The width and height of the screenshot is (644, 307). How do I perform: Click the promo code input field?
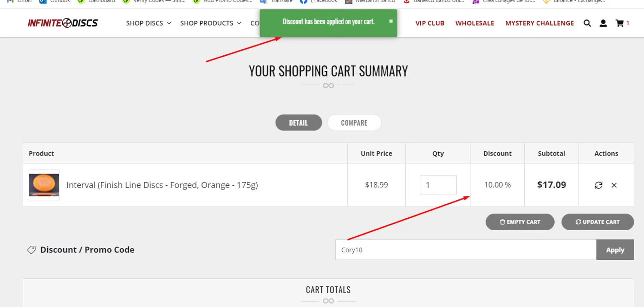point(465,250)
